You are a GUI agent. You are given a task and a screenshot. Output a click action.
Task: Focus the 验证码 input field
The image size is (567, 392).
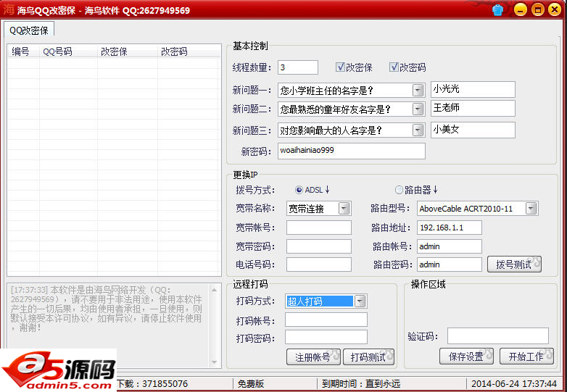(498, 336)
